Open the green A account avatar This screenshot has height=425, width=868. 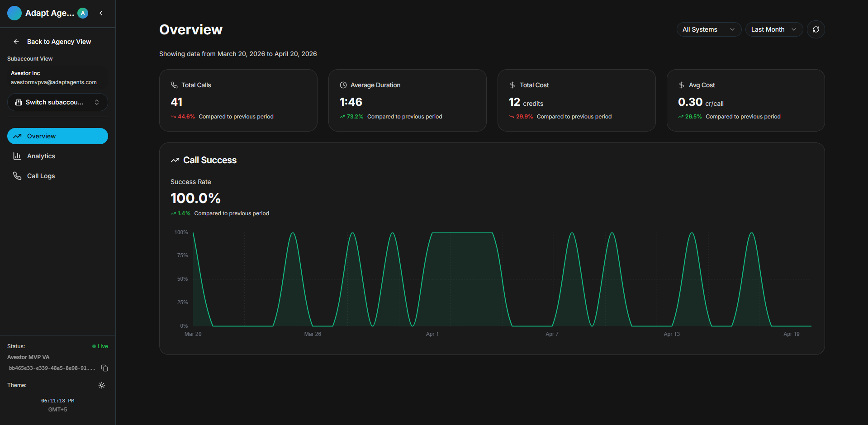click(83, 13)
